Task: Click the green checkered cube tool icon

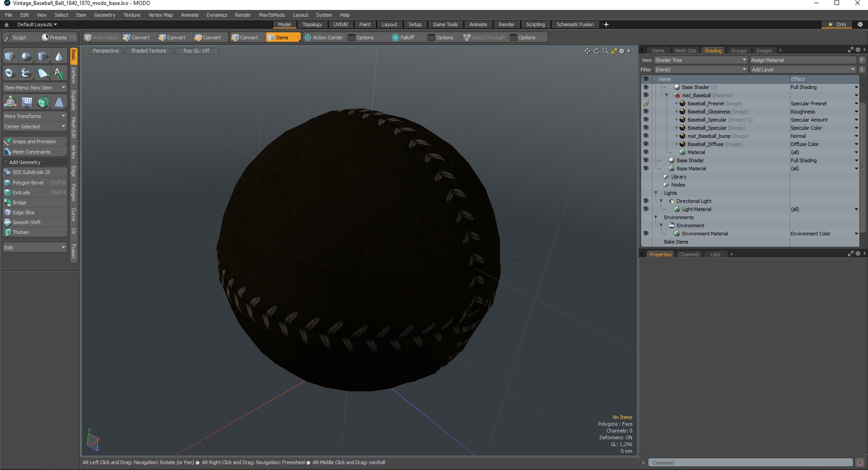Action: 42,102
